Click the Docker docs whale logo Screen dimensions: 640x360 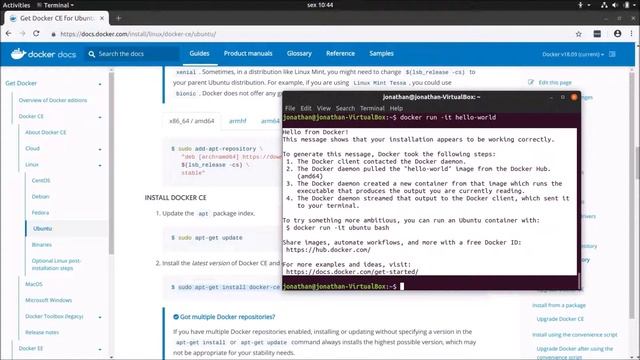[18, 53]
